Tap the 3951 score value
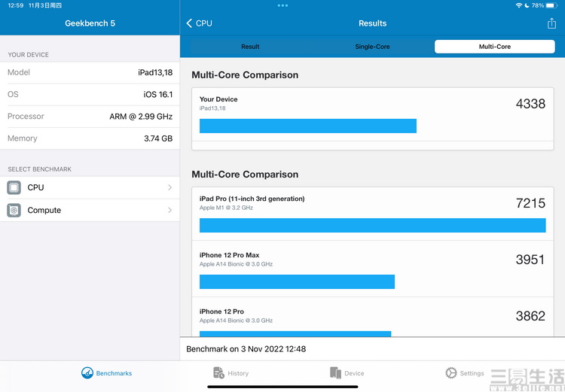565x392 pixels. (530, 260)
